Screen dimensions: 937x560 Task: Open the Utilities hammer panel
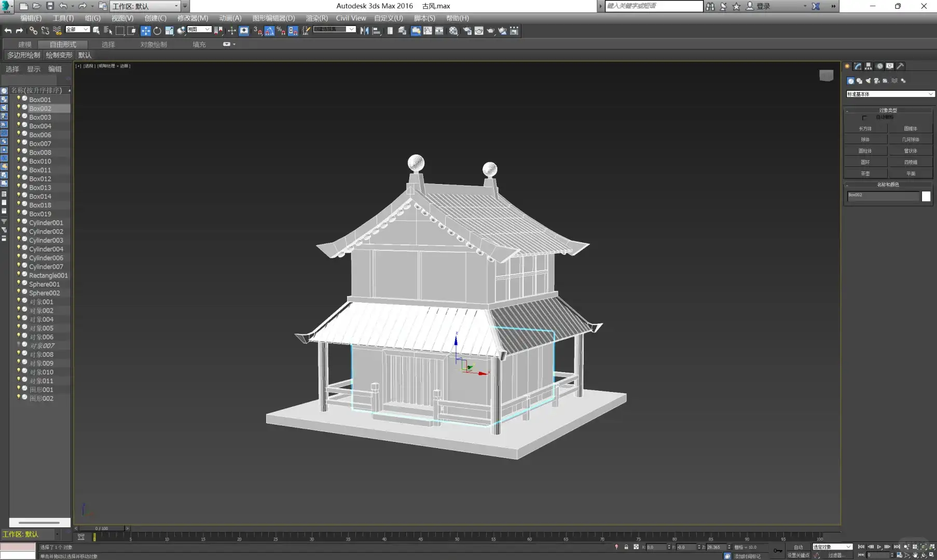coord(901,66)
